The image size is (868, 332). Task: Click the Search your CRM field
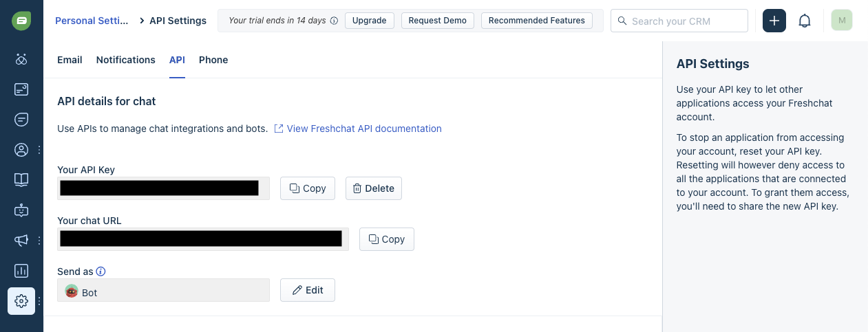coord(686,21)
